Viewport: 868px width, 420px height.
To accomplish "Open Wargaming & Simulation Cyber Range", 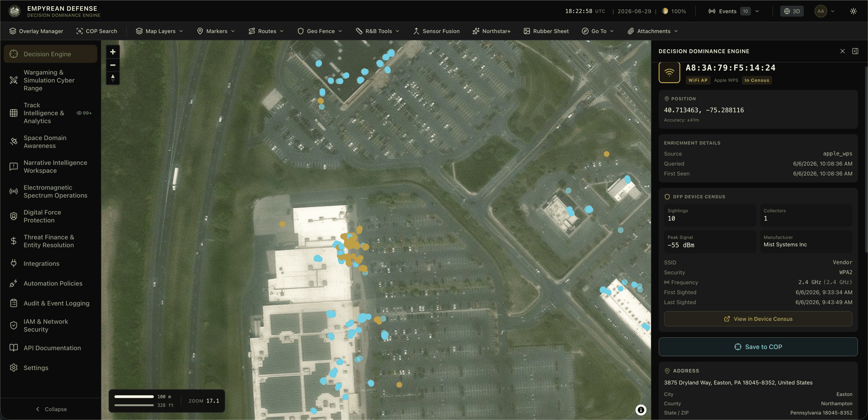I will [50, 80].
